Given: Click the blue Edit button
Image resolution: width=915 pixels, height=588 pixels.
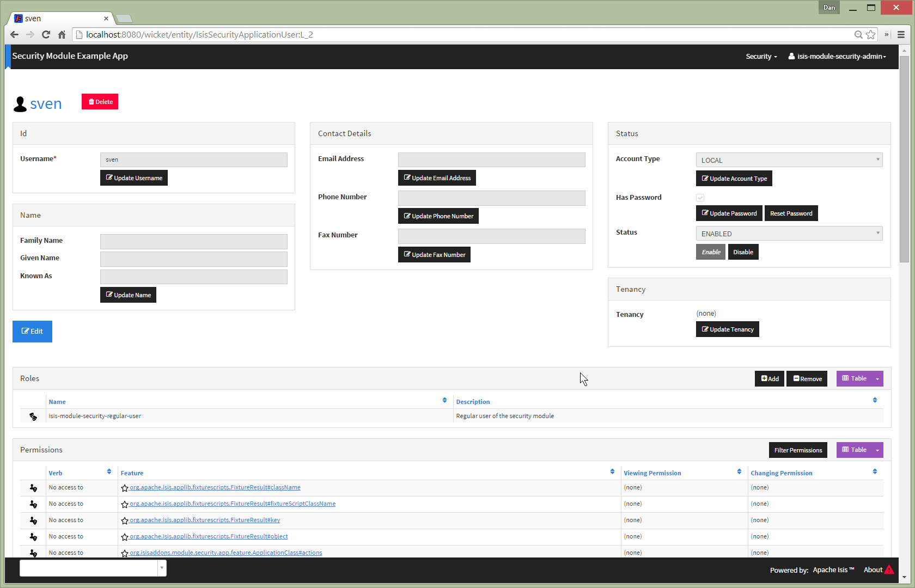Looking at the screenshot, I should [x=32, y=332].
